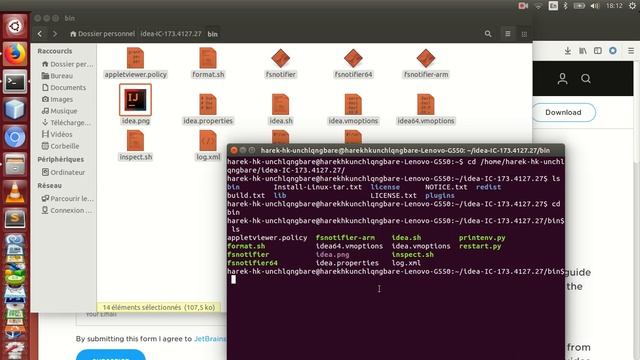Open search in the file manager
This screenshot has height=360, width=640.
coord(488,34)
